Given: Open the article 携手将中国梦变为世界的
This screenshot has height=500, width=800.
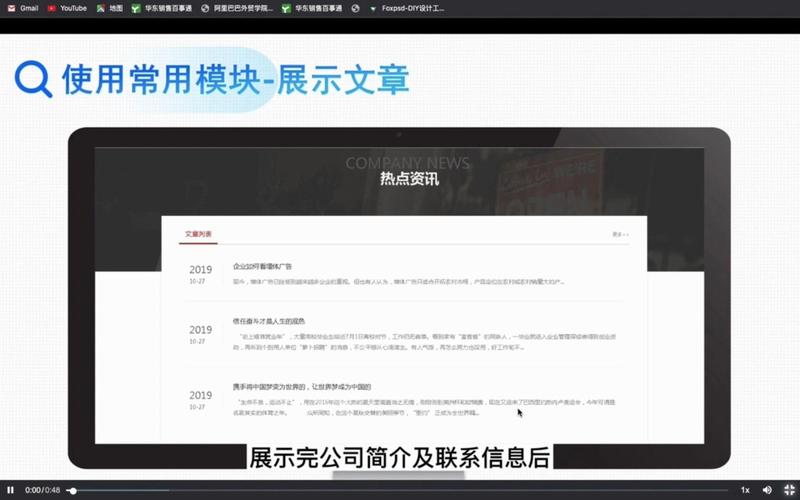Looking at the screenshot, I should (x=302, y=387).
